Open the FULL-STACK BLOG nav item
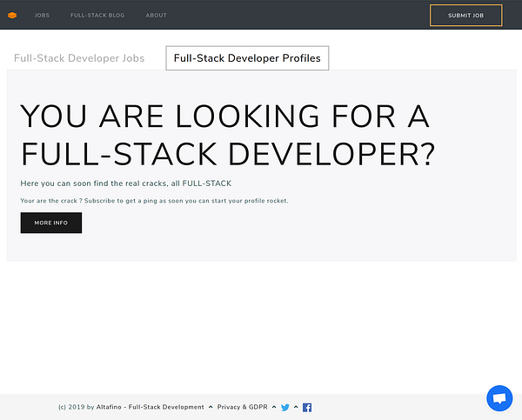 97,16
